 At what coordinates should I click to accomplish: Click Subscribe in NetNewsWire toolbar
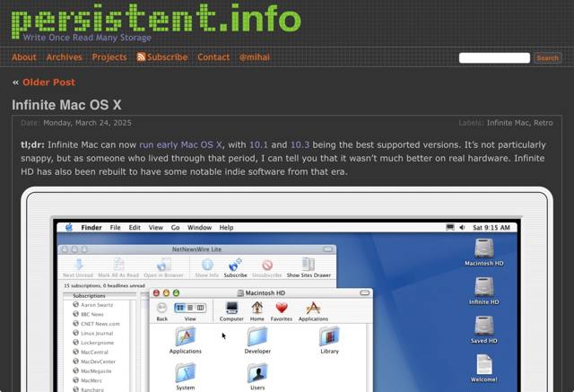click(236, 265)
